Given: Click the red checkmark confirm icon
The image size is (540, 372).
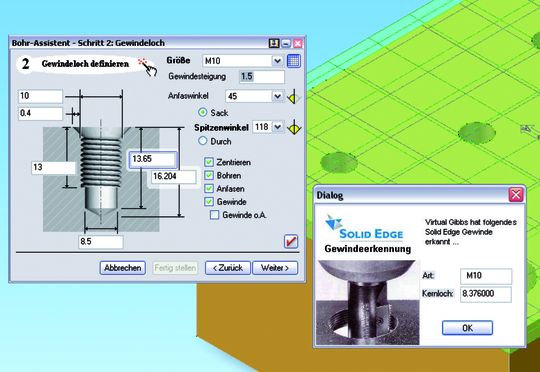Looking at the screenshot, I should [x=291, y=241].
